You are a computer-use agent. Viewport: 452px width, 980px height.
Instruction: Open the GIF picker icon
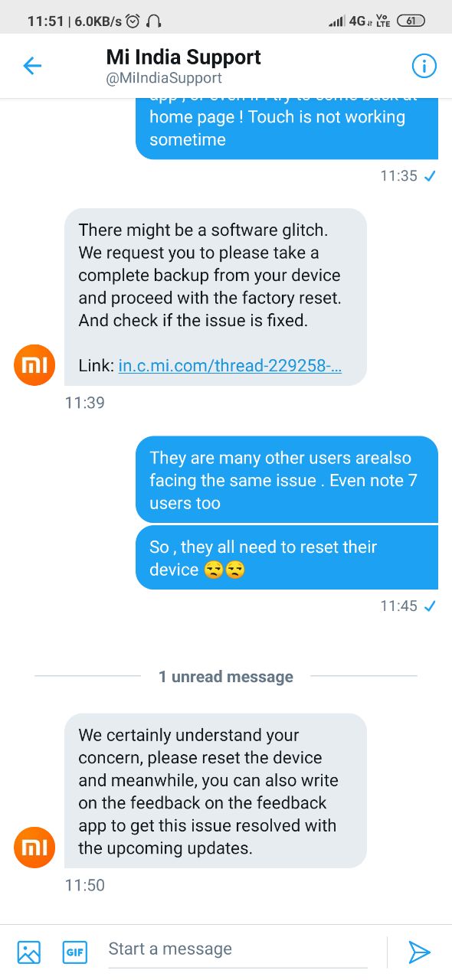(74, 952)
